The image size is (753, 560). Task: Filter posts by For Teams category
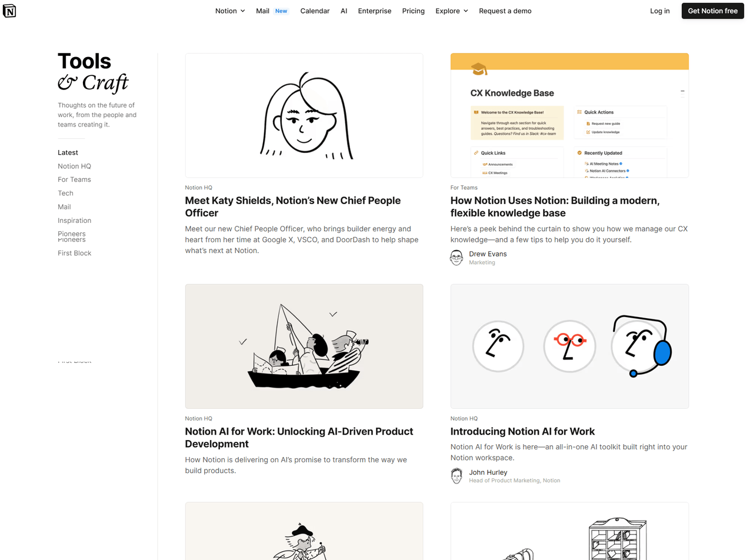[x=74, y=179]
